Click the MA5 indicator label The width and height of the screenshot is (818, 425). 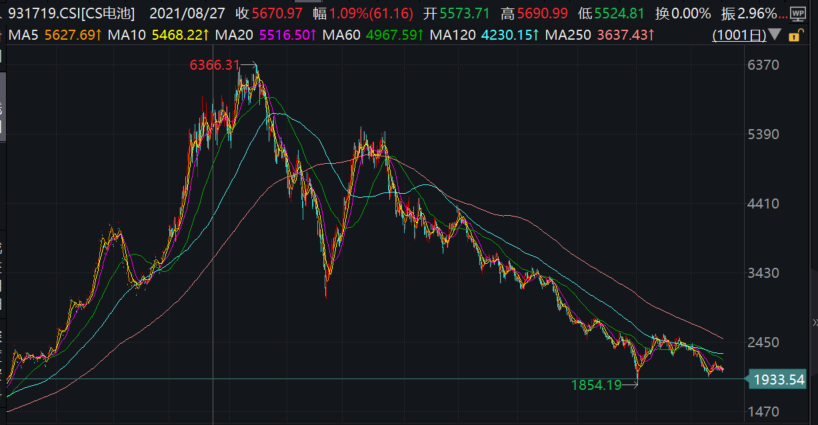point(19,35)
